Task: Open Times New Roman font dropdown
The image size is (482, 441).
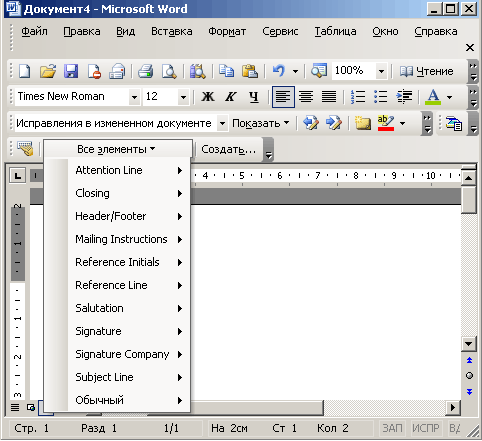Action: point(134,97)
